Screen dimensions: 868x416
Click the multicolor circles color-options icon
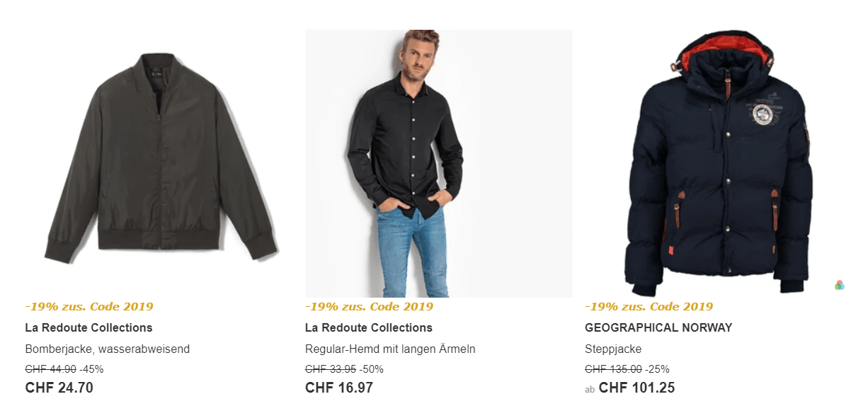pyautogui.click(x=839, y=285)
